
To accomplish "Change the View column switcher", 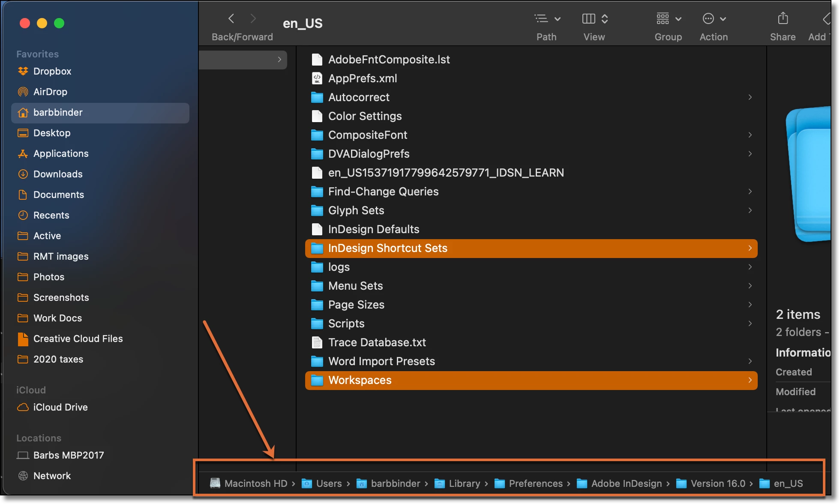I will click(594, 19).
